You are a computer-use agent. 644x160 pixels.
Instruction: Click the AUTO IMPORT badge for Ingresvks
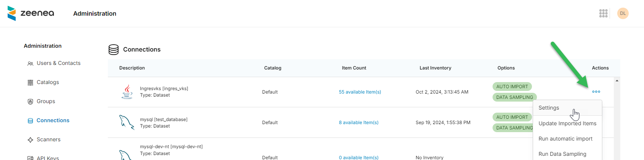pyautogui.click(x=512, y=87)
